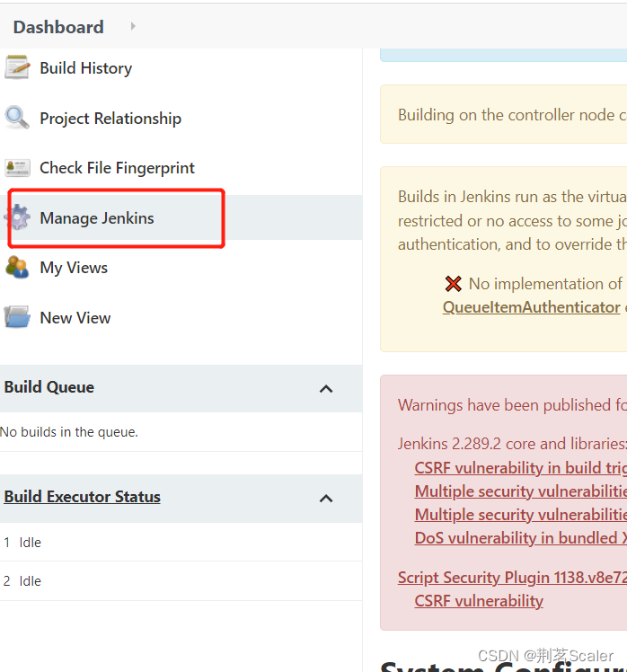
Task: Click the My Views people icon
Action: pyautogui.click(x=17, y=267)
